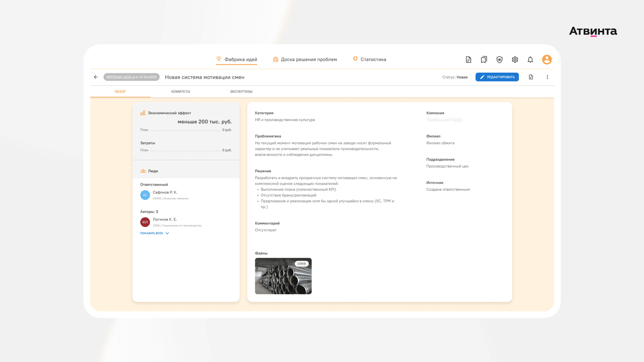This screenshot has width=644, height=362.
Task: Click chevron beside Показать всех
Action: tap(167, 233)
